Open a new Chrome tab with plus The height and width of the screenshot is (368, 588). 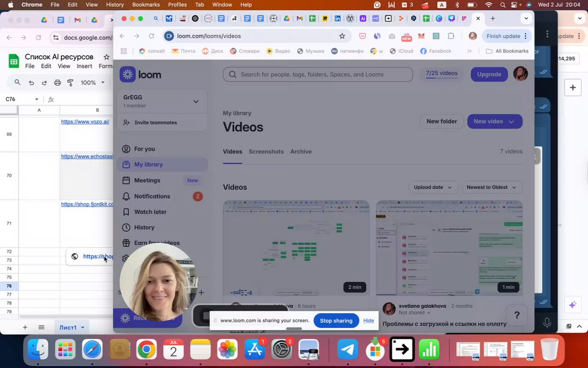click(492, 18)
